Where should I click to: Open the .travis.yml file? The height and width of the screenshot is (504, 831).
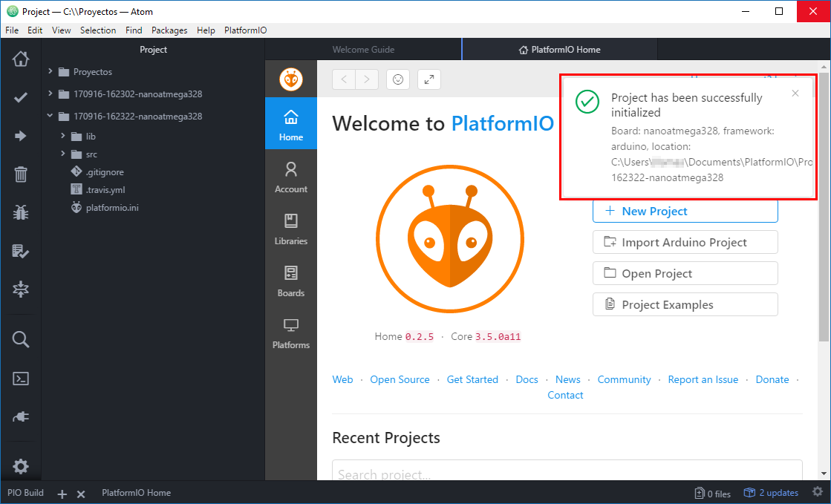(x=105, y=190)
